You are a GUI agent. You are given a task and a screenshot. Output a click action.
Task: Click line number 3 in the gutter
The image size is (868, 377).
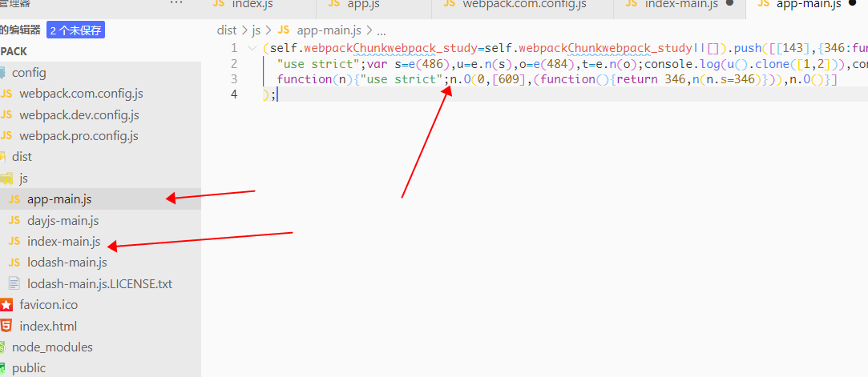234,79
